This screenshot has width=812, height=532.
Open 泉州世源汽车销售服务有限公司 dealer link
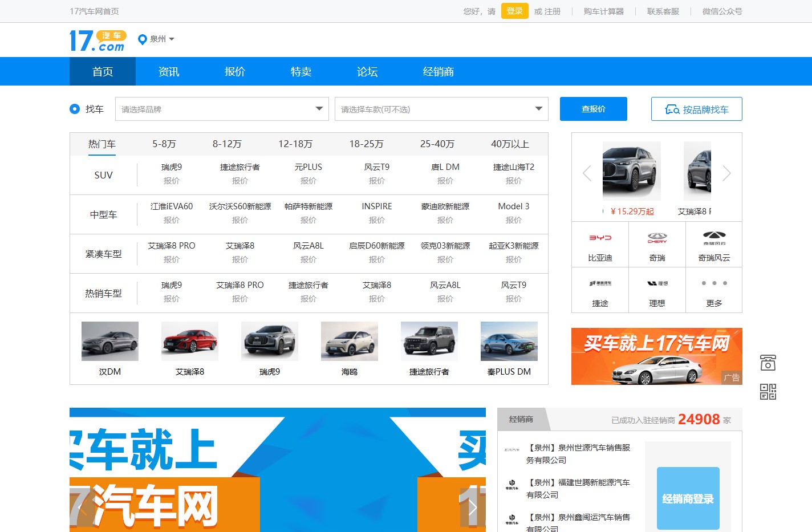(x=578, y=454)
